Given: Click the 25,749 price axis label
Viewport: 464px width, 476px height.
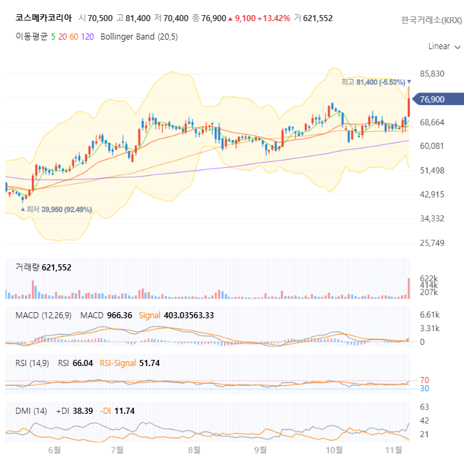Looking at the screenshot, I should pyautogui.click(x=432, y=243).
